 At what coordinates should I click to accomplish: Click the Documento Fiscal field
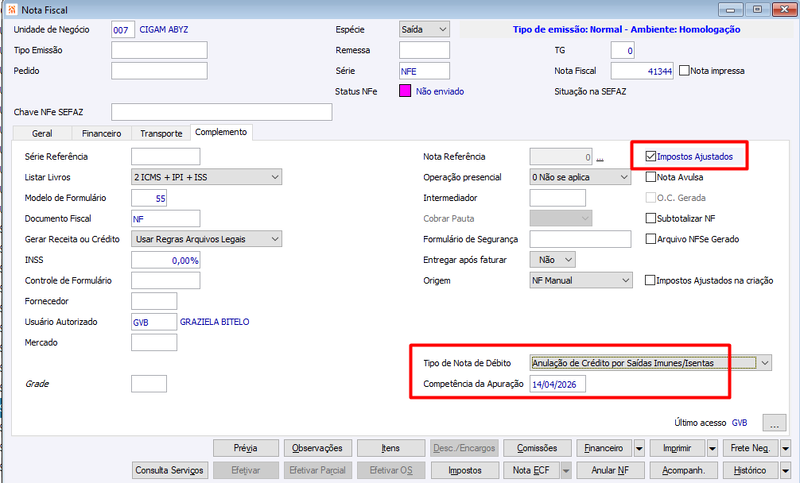tap(166, 219)
